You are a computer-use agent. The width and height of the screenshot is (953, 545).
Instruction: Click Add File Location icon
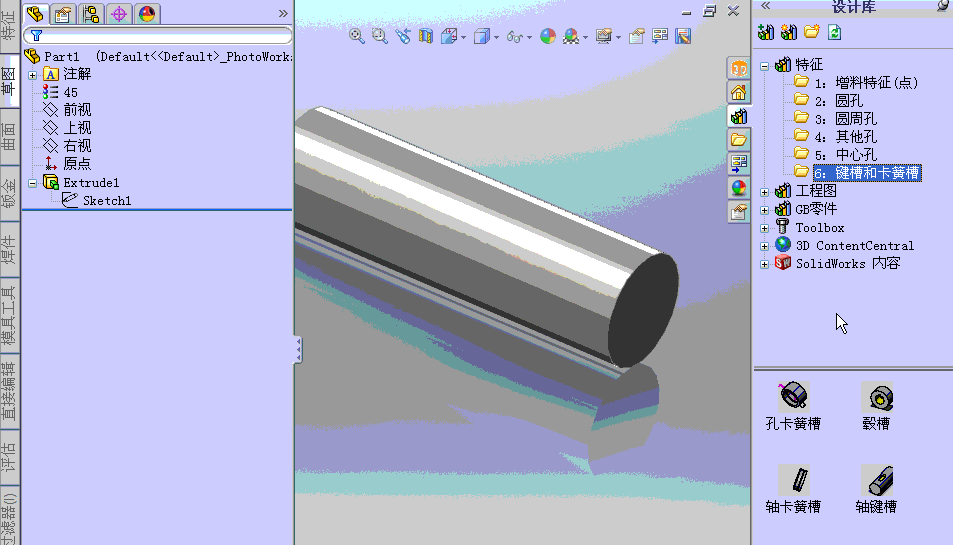coord(789,32)
